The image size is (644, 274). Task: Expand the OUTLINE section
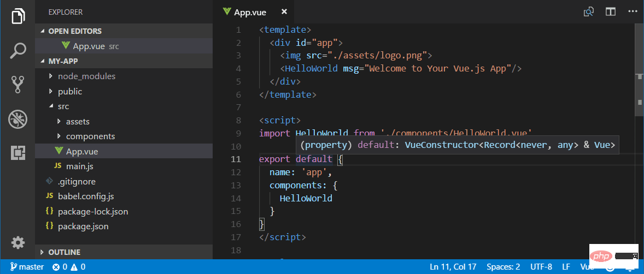pos(64,252)
